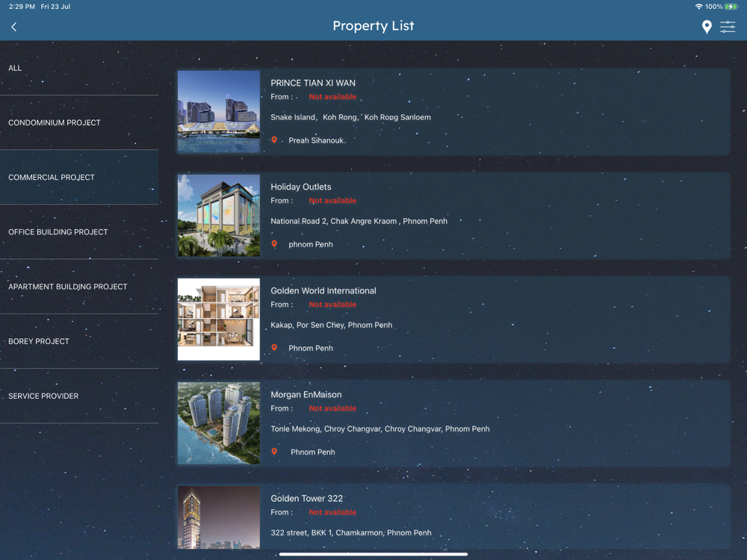This screenshot has width=747, height=560.
Task: Open Golden Tower 322 thumbnail
Action: (219, 517)
